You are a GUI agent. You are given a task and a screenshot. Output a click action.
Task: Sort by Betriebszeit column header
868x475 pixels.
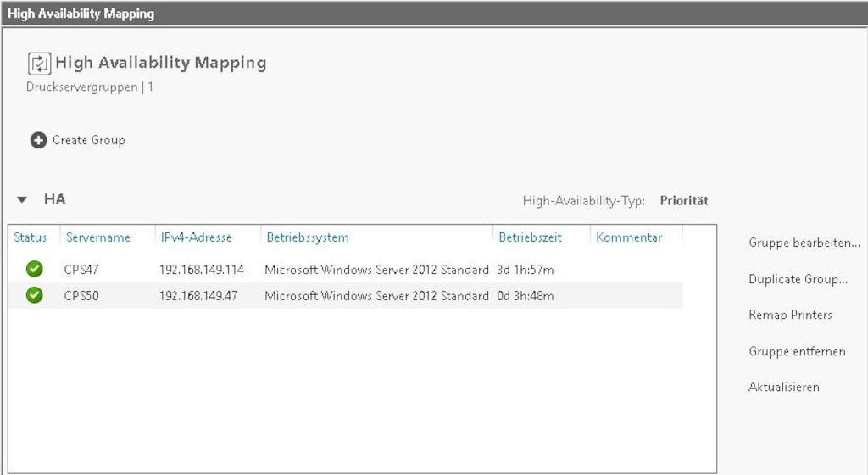530,237
